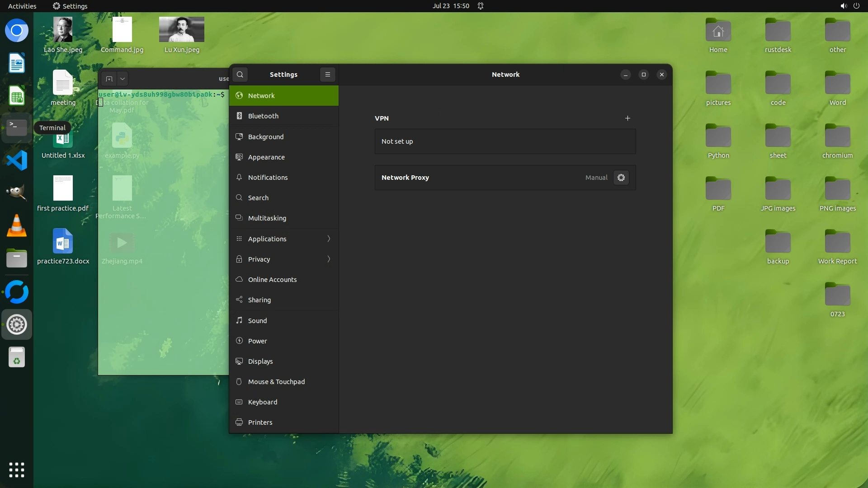868x488 pixels.
Task: Click the notification bell in top bar
Action: pyautogui.click(x=481, y=6)
